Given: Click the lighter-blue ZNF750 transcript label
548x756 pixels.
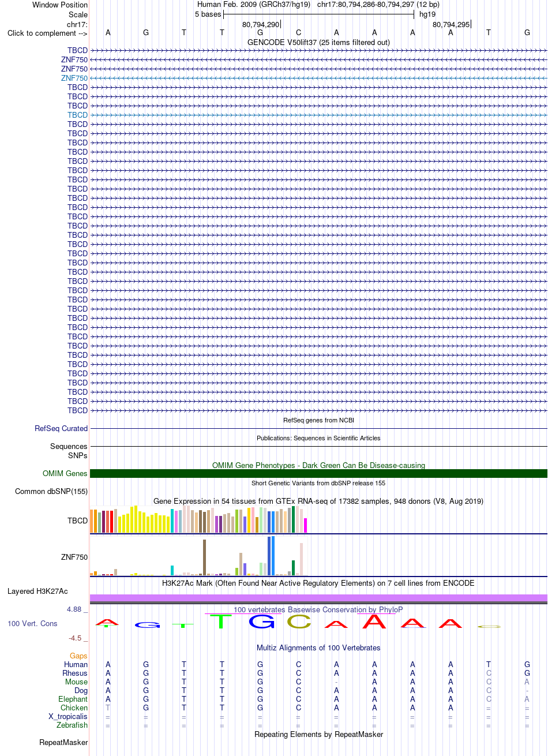Looking at the screenshot, I should 74,78.
